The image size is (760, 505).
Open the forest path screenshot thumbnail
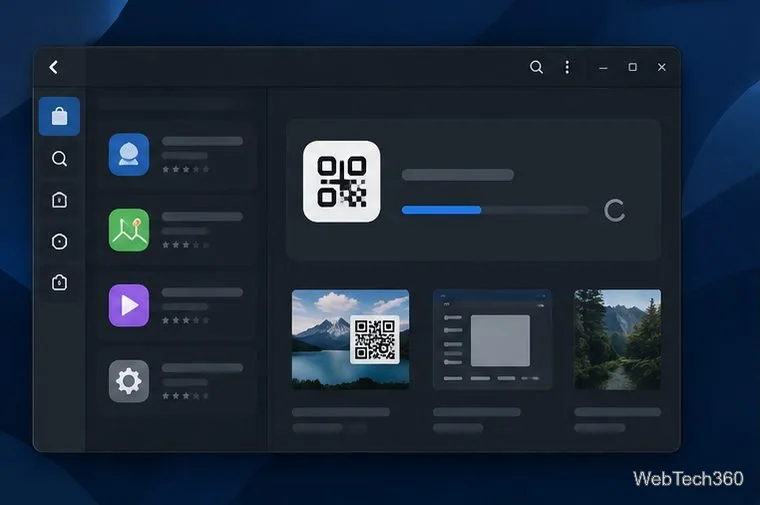[618, 339]
